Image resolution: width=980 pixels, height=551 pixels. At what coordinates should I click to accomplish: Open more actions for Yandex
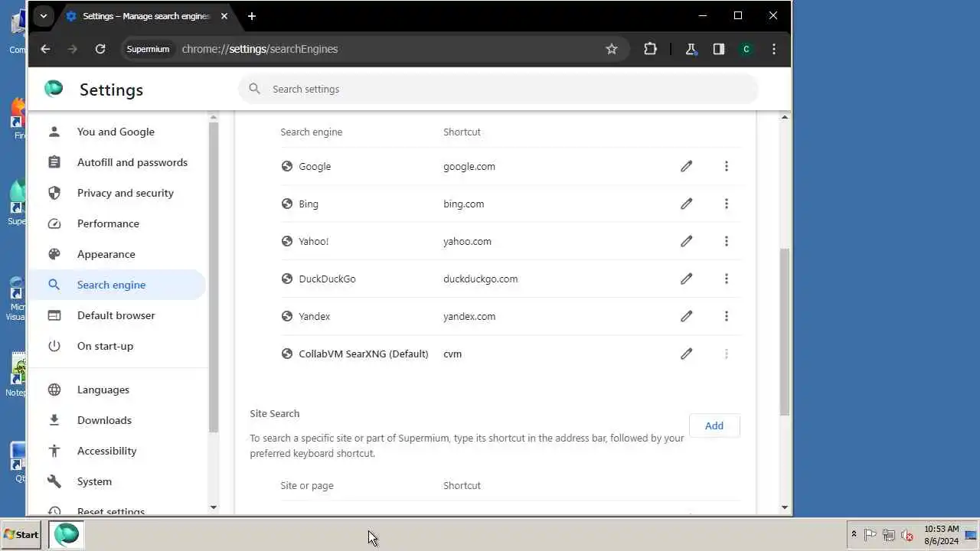point(726,316)
